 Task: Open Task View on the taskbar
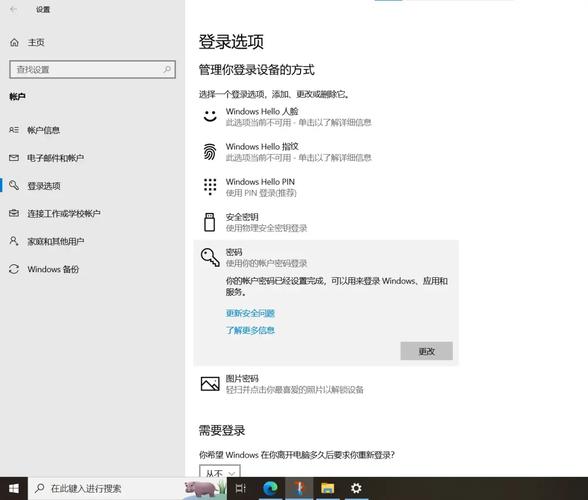point(240,488)
